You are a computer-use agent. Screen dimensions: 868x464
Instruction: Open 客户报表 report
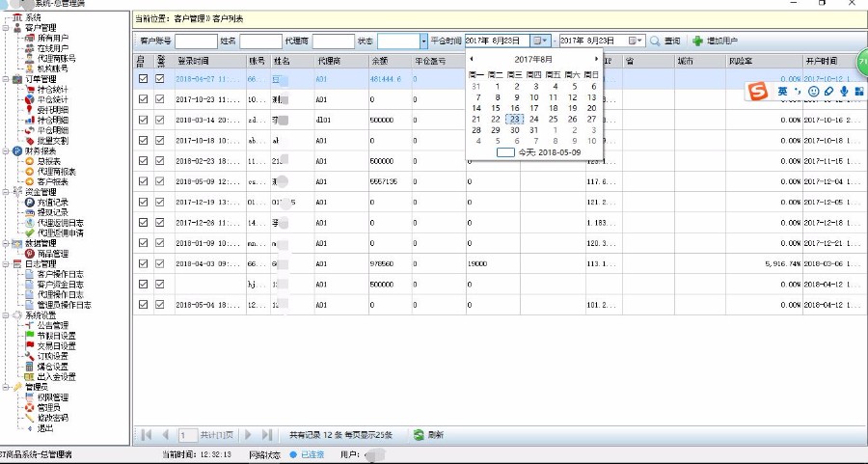point(53,181)
